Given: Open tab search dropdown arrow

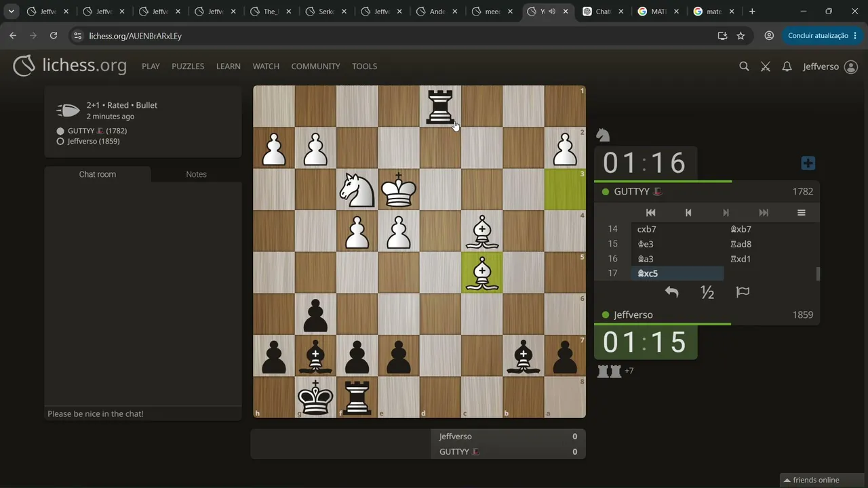Looking at the screenshot, I should click(x=12, y=12).
